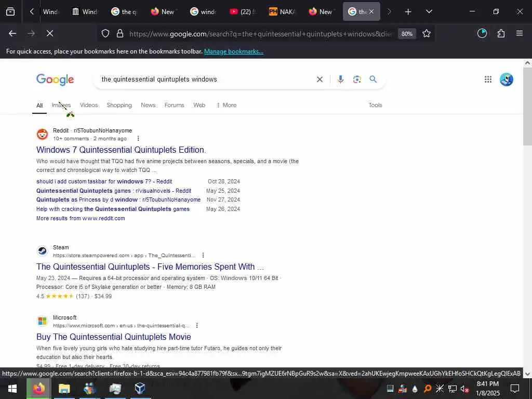Open network tray icon
The image size is (532, 399).
click(x=452, y=389)
